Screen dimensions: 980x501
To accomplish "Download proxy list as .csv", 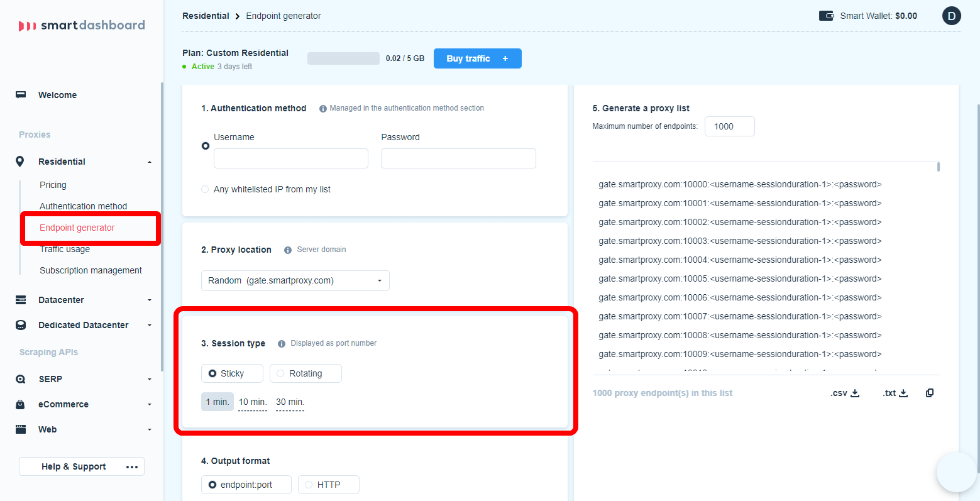I will pos(844,393).
